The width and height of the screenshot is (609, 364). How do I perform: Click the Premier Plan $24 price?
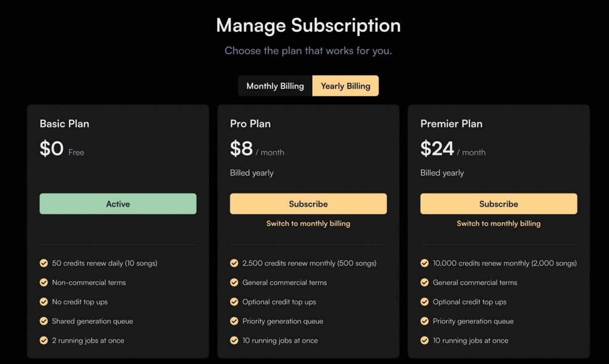point(437,149)
